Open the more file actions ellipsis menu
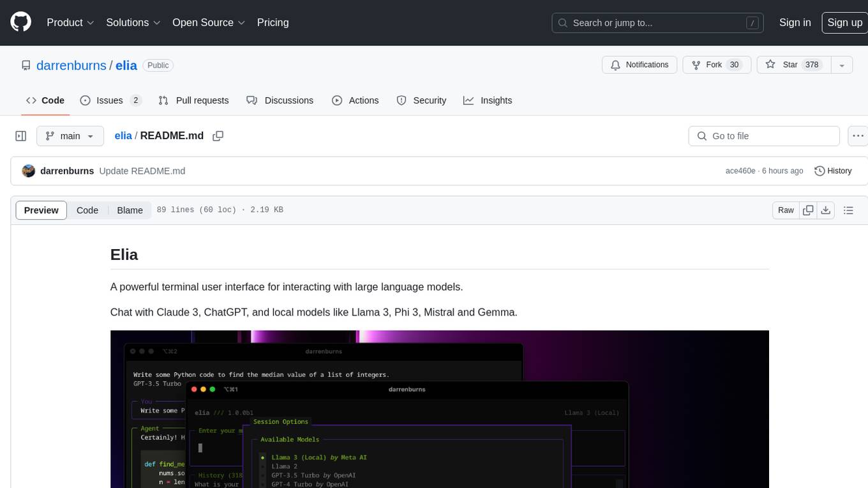868x488 pixels. [x=858, y=136]
